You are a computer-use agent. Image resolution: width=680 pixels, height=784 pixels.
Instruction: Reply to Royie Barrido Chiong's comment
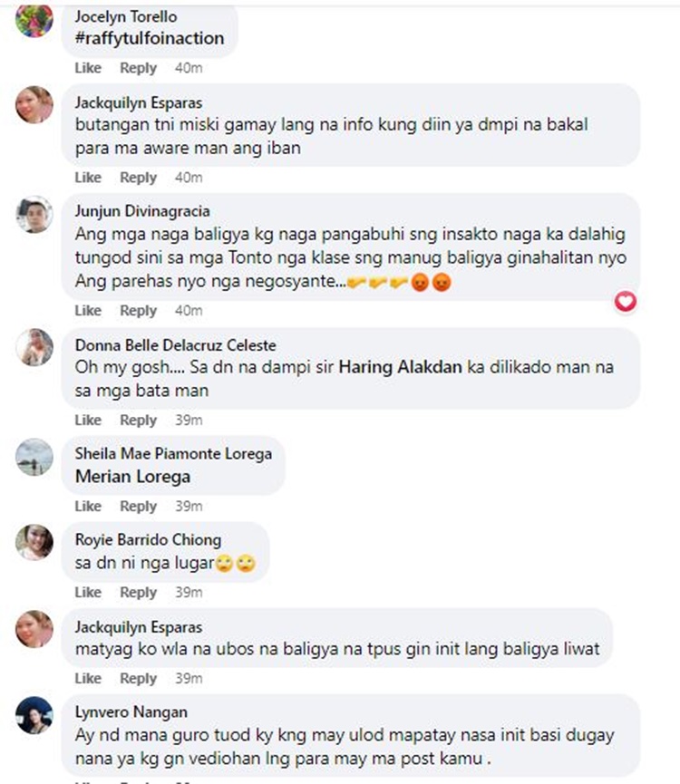click(x=138, y=592)
